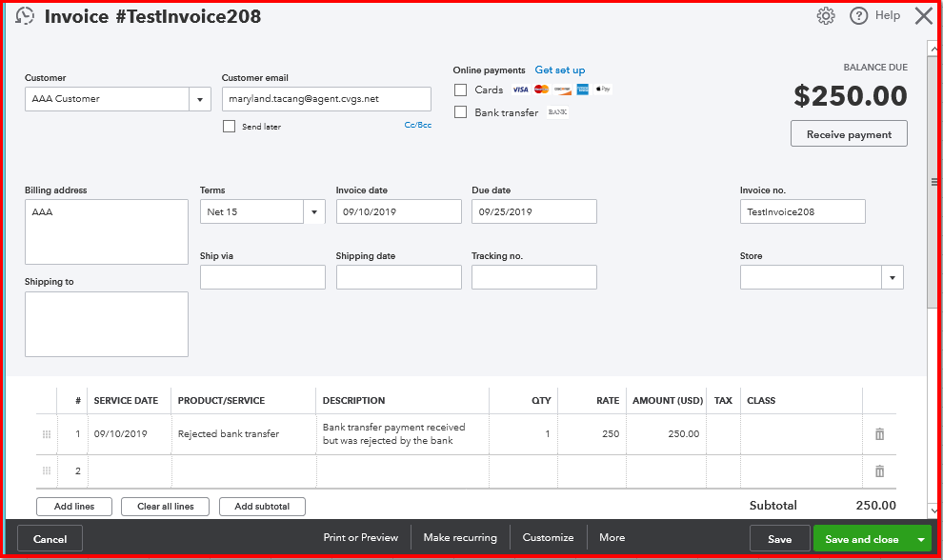Click the DESCRIPTION column header
Viewport: 943px width, 560px height.
click(x=353, y=401)
